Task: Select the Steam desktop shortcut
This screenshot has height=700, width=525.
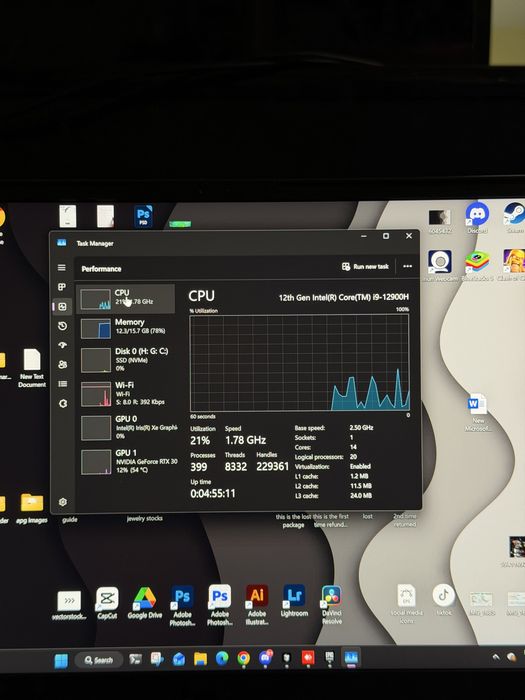Action: (x=514, y=218)
